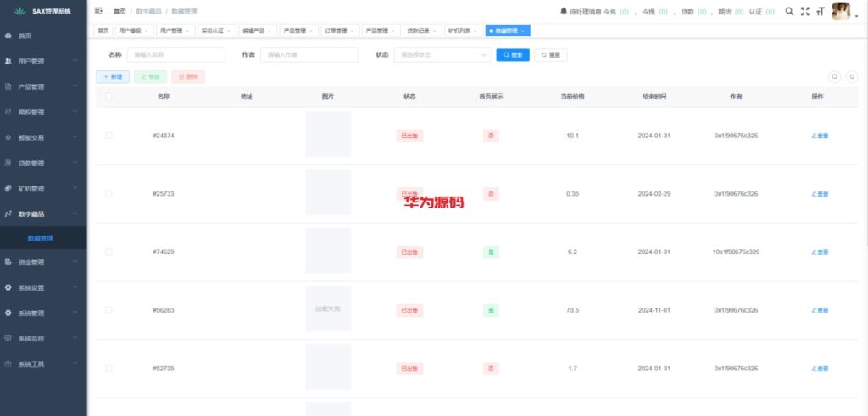
Task: Expand 系统设置 in the sidebar
Action: [x=43, y=288]
